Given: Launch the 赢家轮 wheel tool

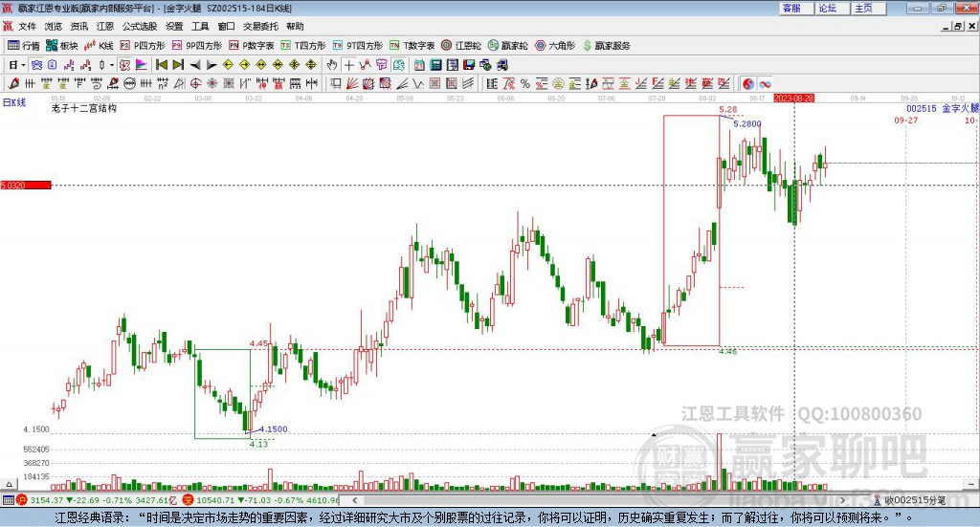Looking at the screenshot, I should click(x=508, y=46).
